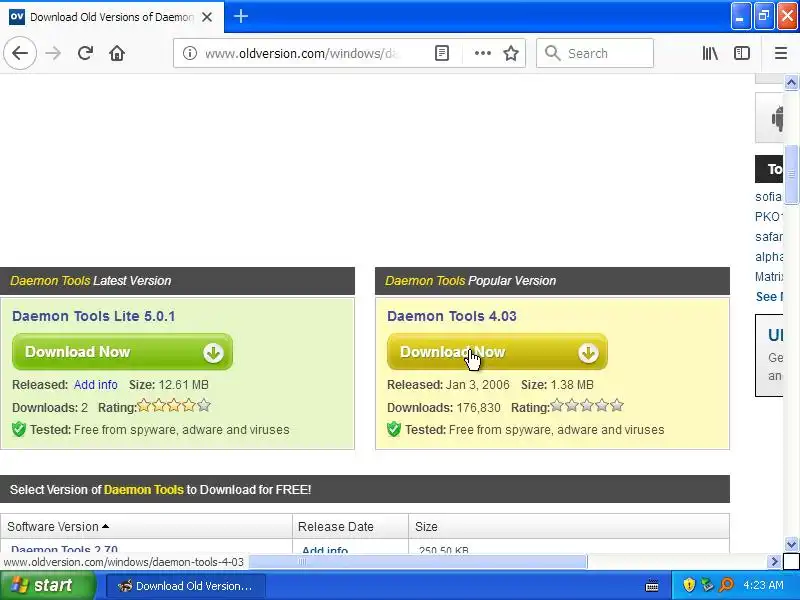Open sofia user link in sidebar
The width and height of the screenshot is (800, 600).
coord(768,196)
